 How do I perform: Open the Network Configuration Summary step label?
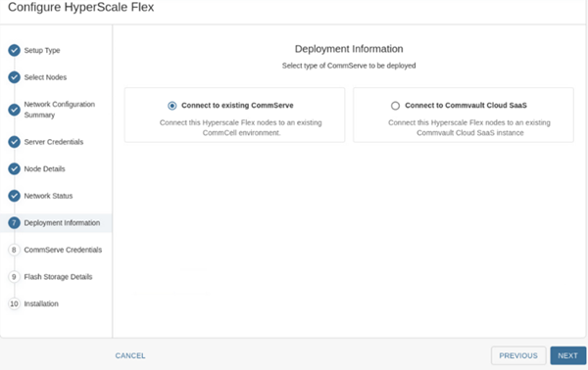[x=59, y=110]
